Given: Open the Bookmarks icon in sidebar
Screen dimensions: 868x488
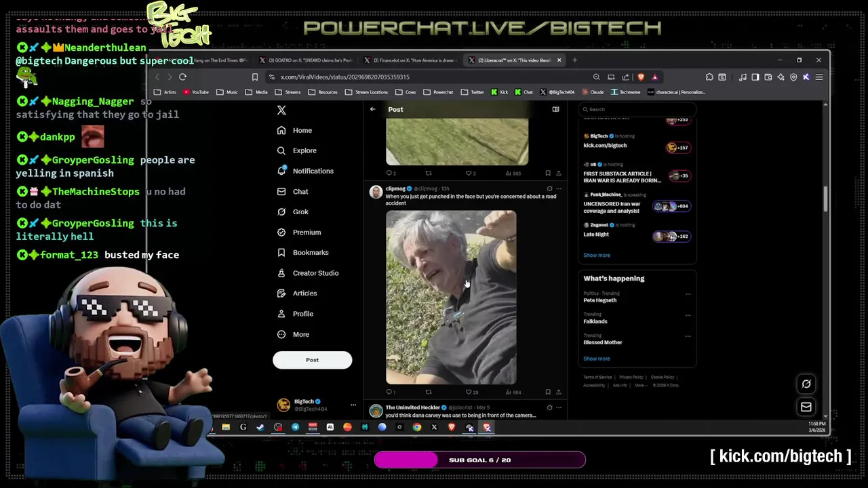Looking at the screenshot, I should [281, 252].
